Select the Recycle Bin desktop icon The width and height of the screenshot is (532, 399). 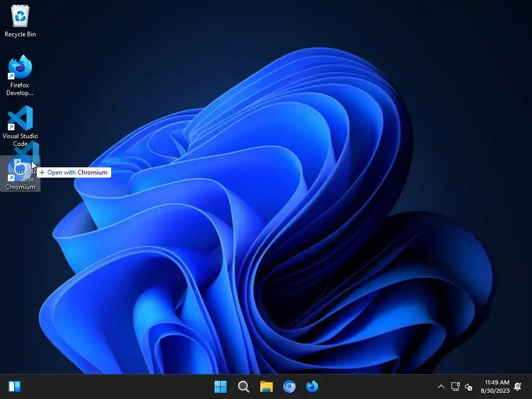20,21
